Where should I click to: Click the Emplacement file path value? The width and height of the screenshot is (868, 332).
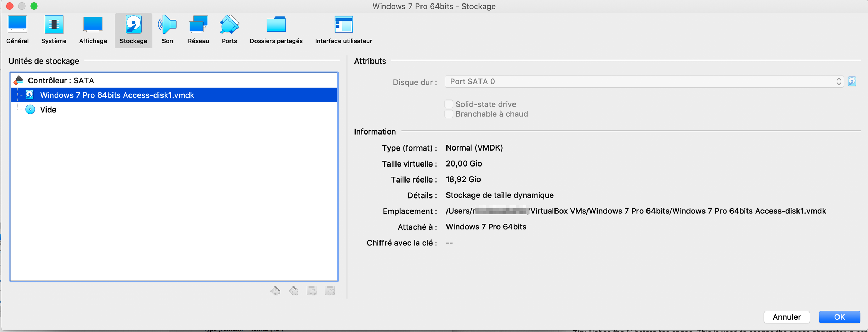(x=636, y=211)
